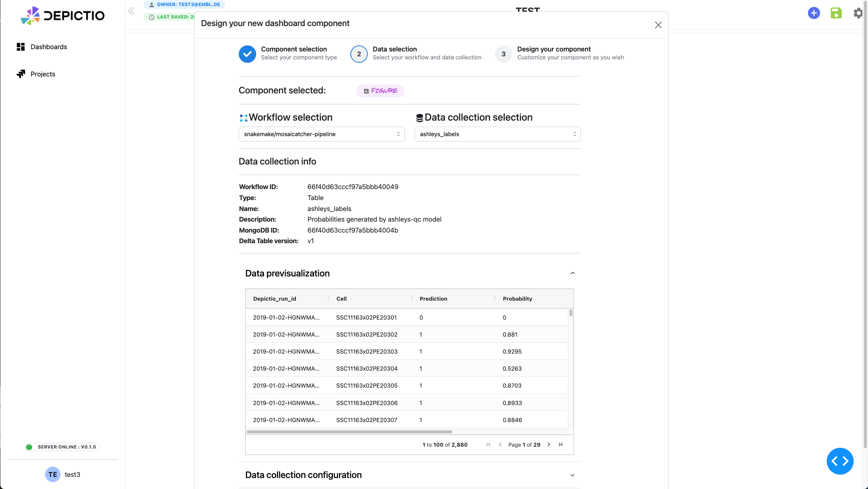Click the page vertical scrollbar at right edge
Viewport: 868px width, 489px height.
click(865, 225)
